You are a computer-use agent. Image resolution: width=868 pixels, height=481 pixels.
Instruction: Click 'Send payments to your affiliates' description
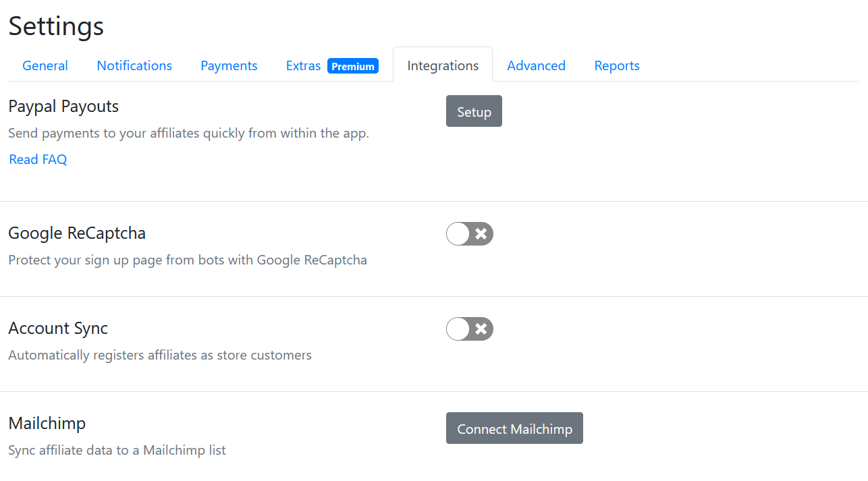[188, 133]
